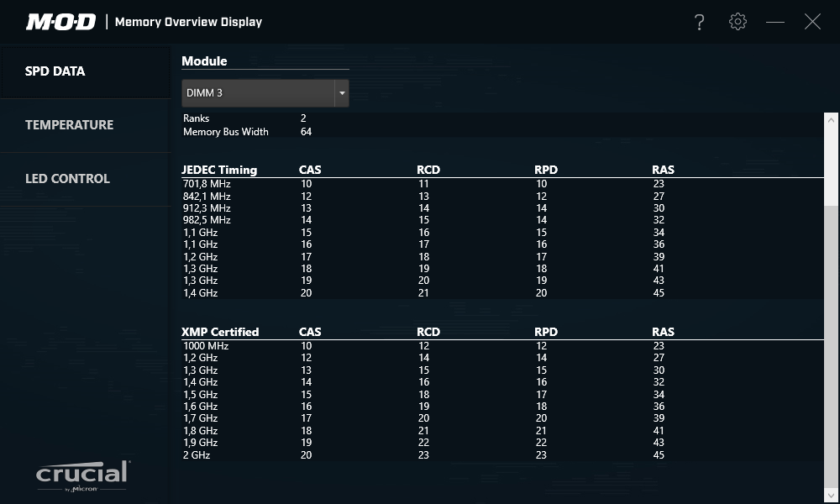
Task: Select the 2 GHz XMP row
Action: (x=197, y=455)
